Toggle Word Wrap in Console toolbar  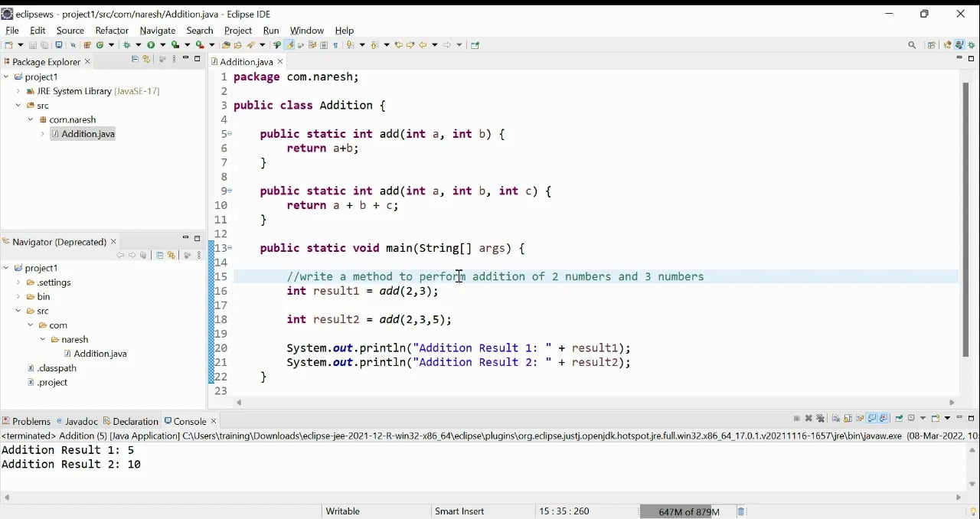pyautogui.click(x=860, y=419)
